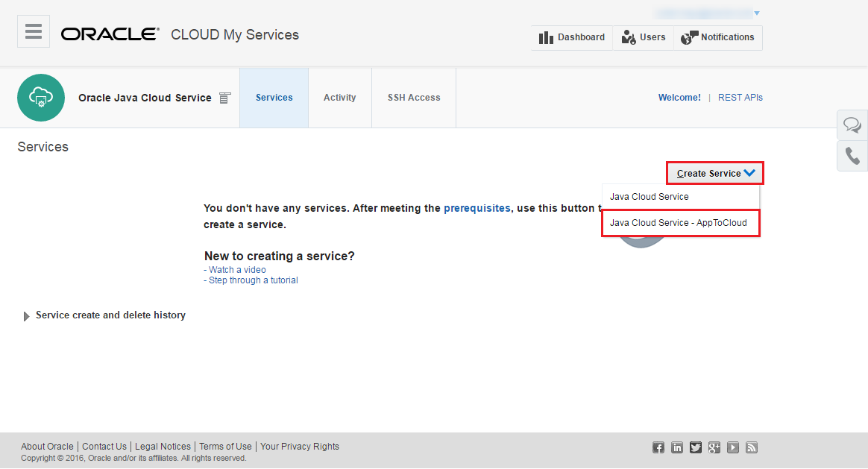
Task: Open Your Privacy Rights footer link
Action: click(x=300, y=447)
